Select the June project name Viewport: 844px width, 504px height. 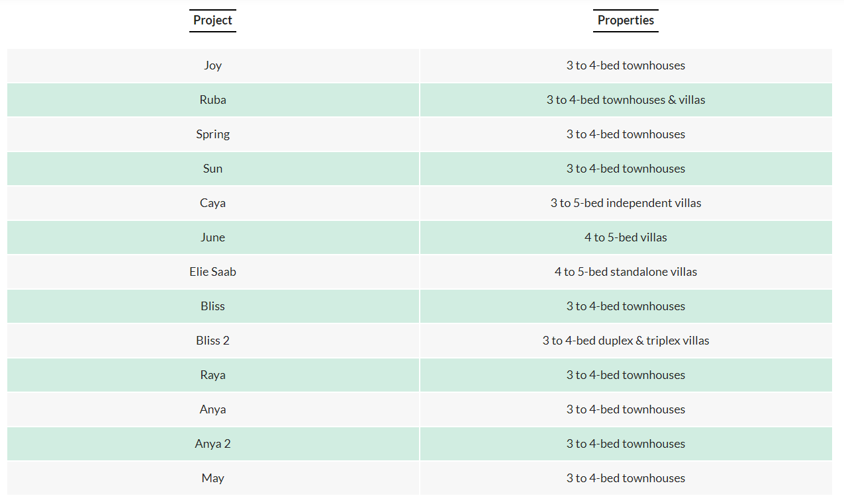[x=212, y=237]
